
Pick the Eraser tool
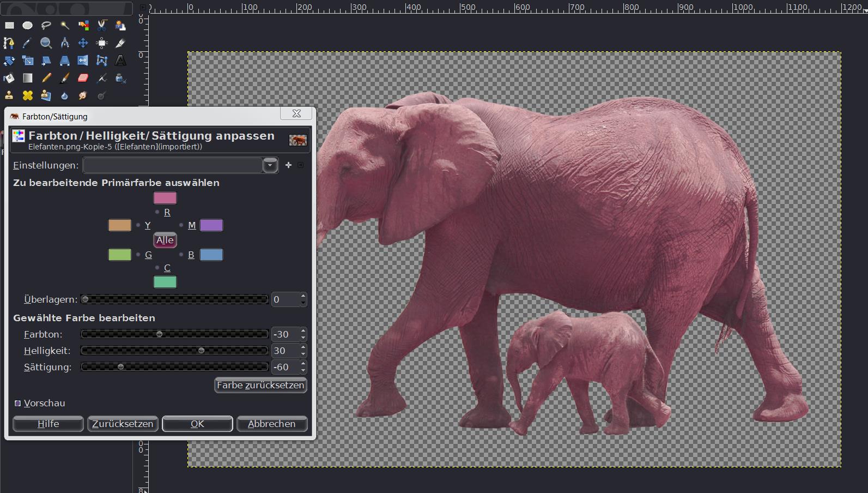click(x=83, y=78)
